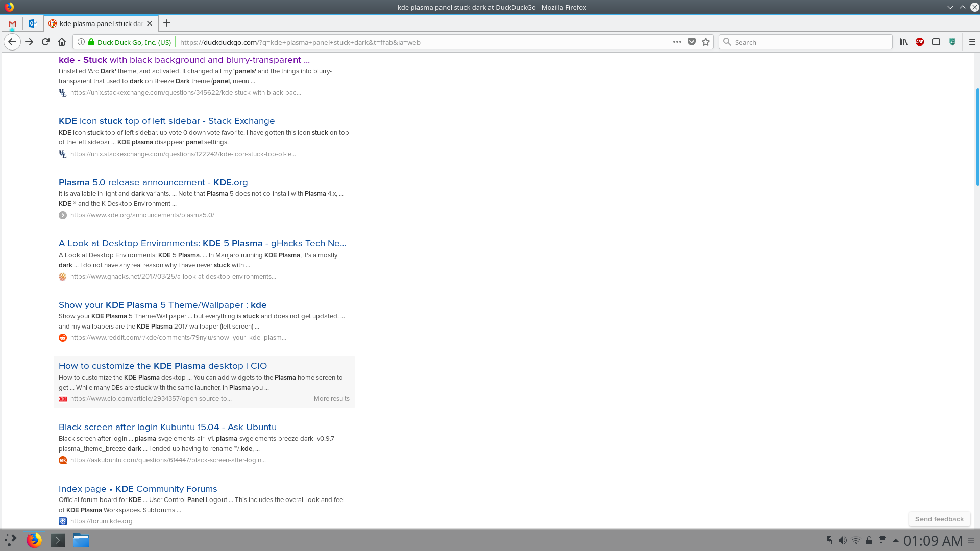Click the www.cio.com/article URL
Viewport: 980px width, 551px height.
point(151,399)
